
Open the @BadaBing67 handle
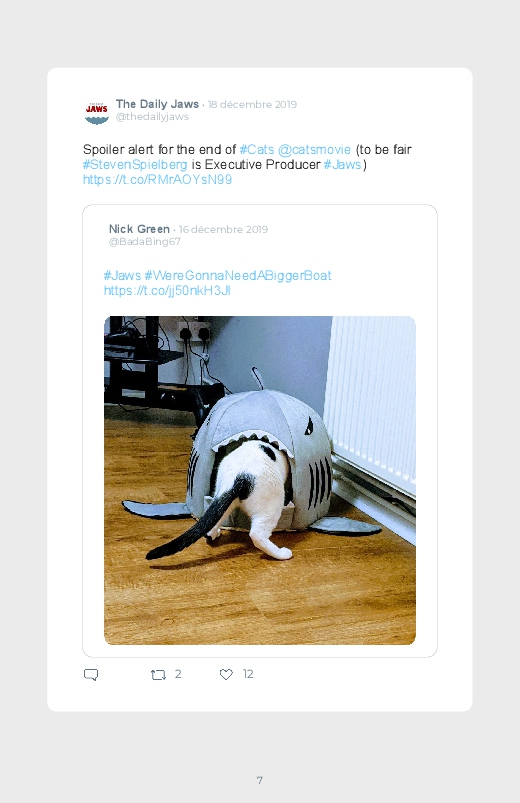(x=144, y=242)
